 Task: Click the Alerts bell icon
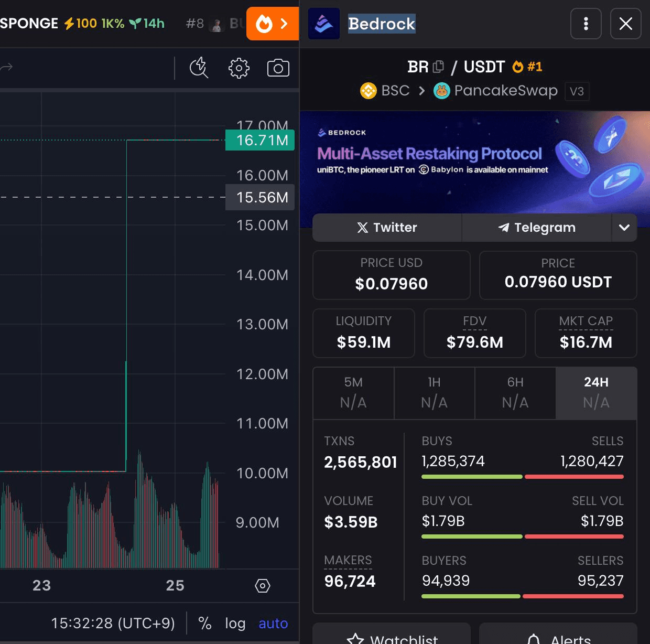point(534,639)
